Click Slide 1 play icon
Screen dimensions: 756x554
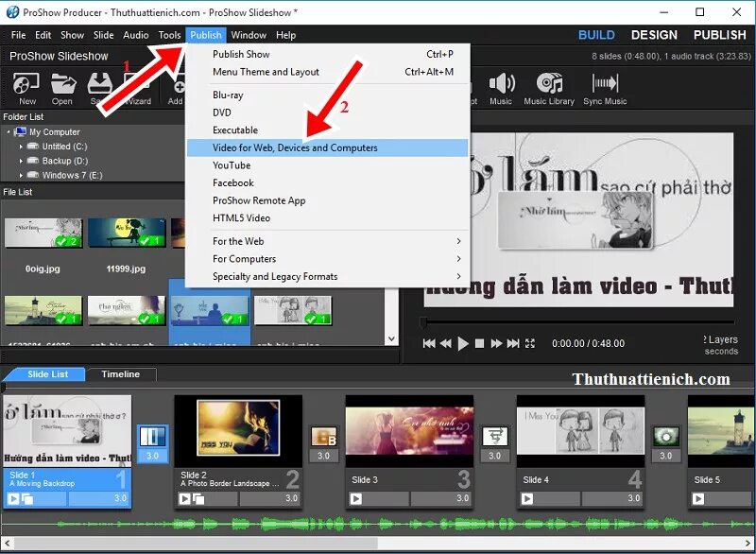click(x=13, y=498)
